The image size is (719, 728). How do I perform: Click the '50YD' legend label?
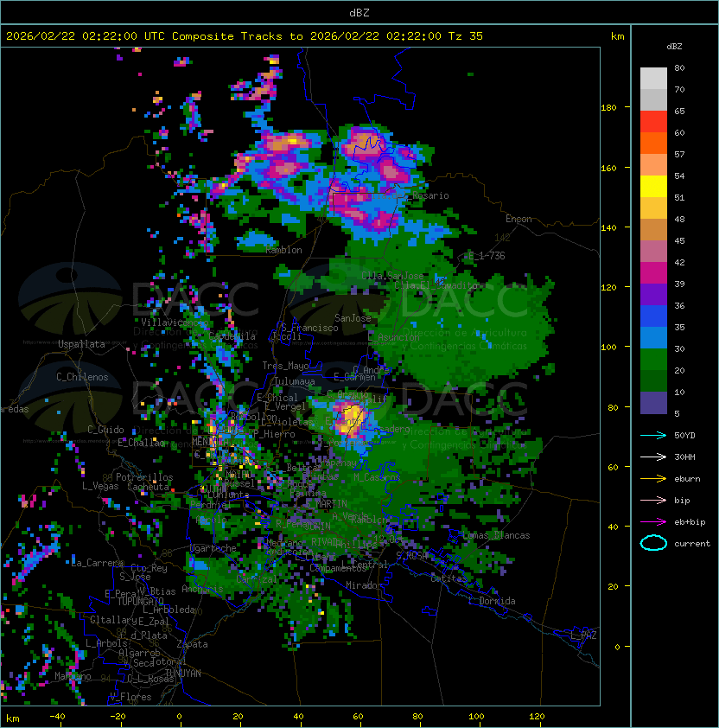click(684, 436)
